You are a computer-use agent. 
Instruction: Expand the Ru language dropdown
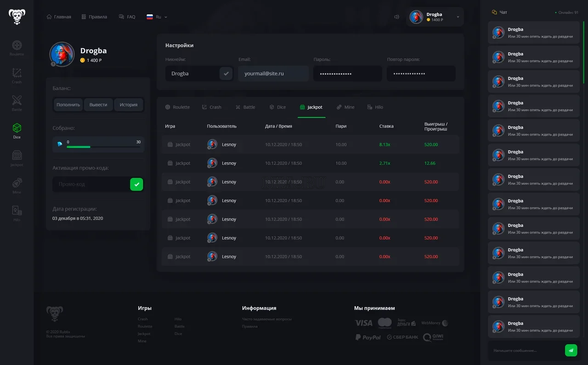click(158, 17)
